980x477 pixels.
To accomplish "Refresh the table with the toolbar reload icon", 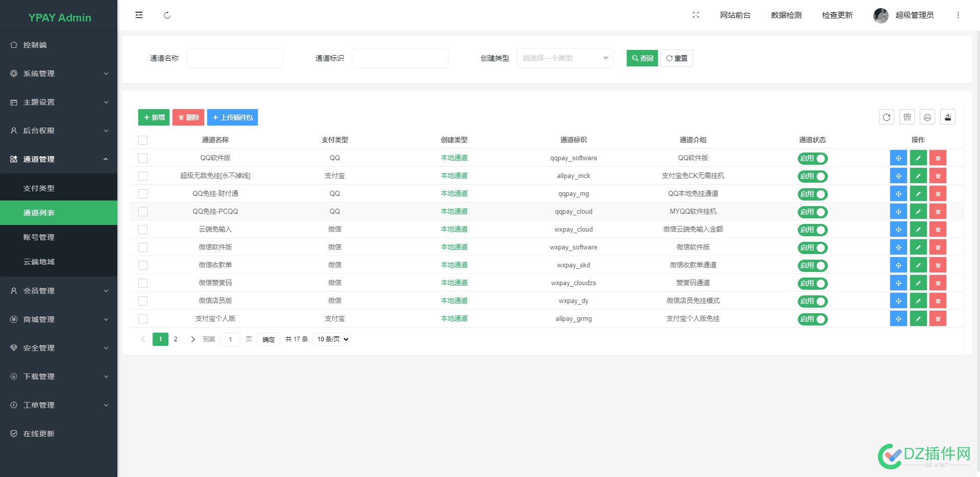I will [x=887, y=117].
